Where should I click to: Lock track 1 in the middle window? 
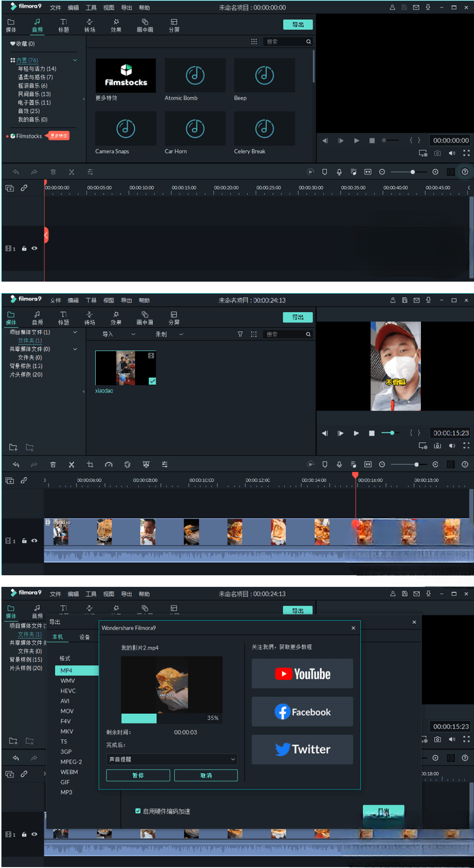(24, 541)
